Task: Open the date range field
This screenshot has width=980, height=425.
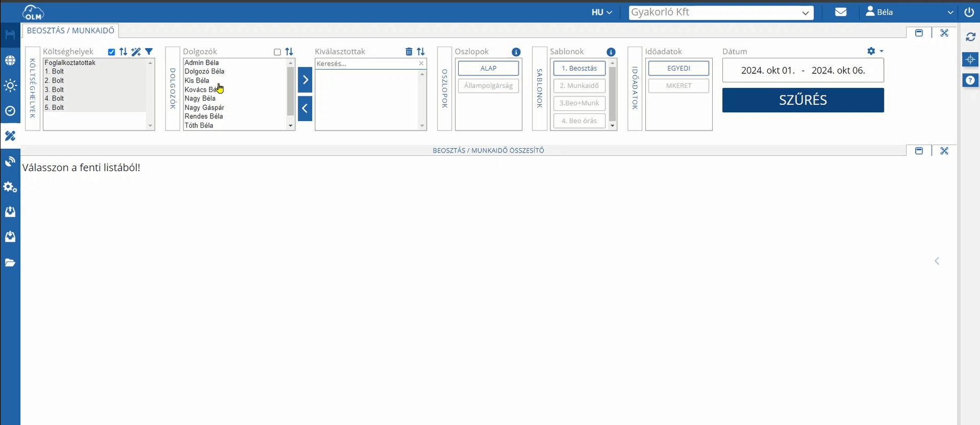Action: click(803, 70)
